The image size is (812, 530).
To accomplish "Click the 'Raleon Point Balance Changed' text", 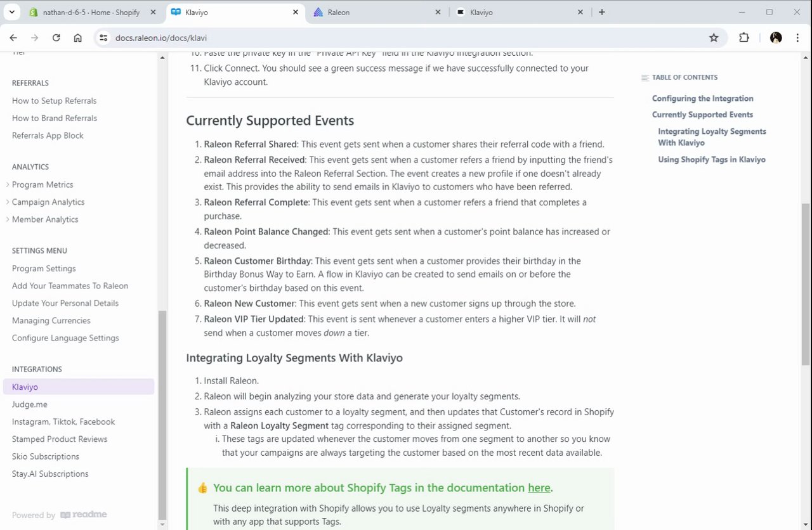I will [x=266, y=232].
